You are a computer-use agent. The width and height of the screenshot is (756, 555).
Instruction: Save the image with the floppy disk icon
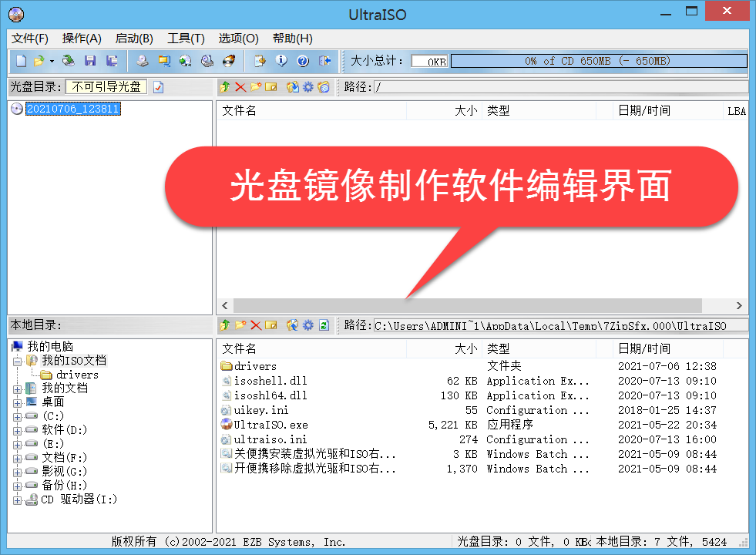tap(90, 61)
